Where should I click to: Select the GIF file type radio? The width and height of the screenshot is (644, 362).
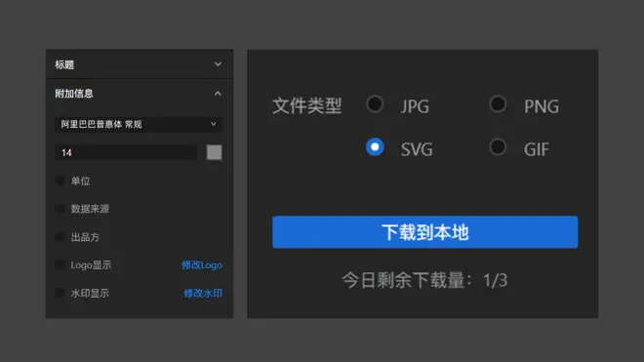click(498, 146)
